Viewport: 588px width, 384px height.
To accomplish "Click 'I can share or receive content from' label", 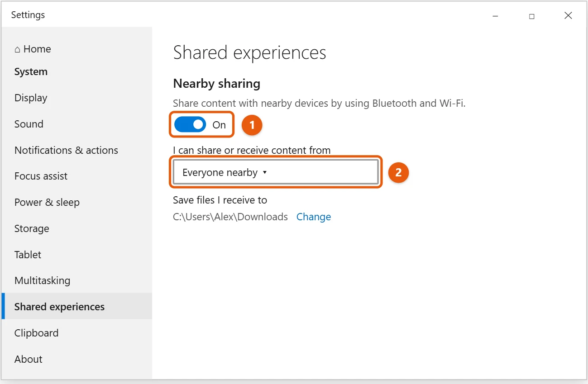I will click(252, 150).
